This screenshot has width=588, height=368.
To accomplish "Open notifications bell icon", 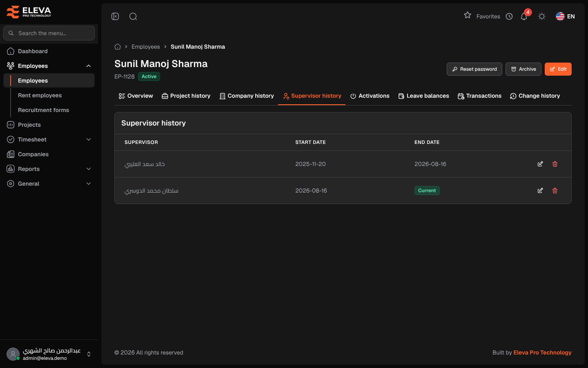I will pos(524,16).
